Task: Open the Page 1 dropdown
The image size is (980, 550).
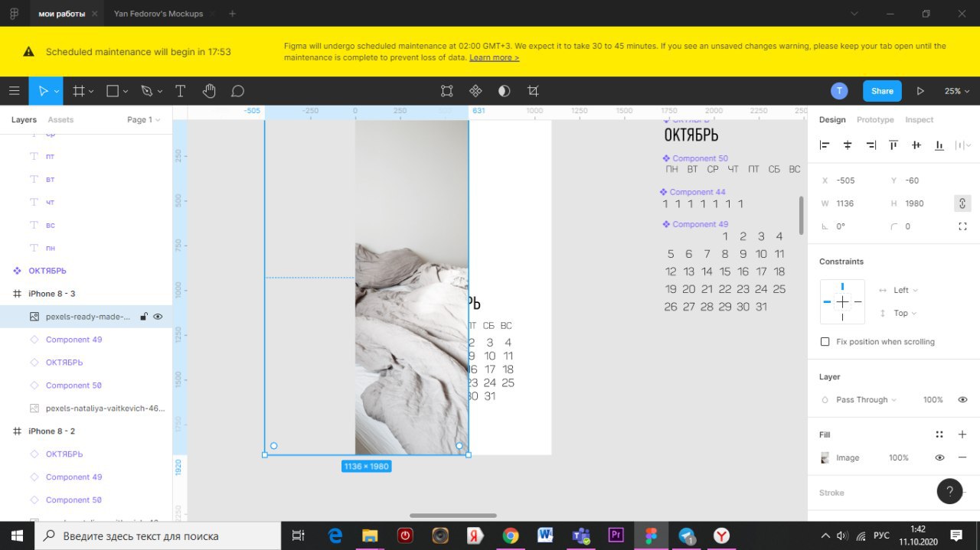Action: (144, 119)
